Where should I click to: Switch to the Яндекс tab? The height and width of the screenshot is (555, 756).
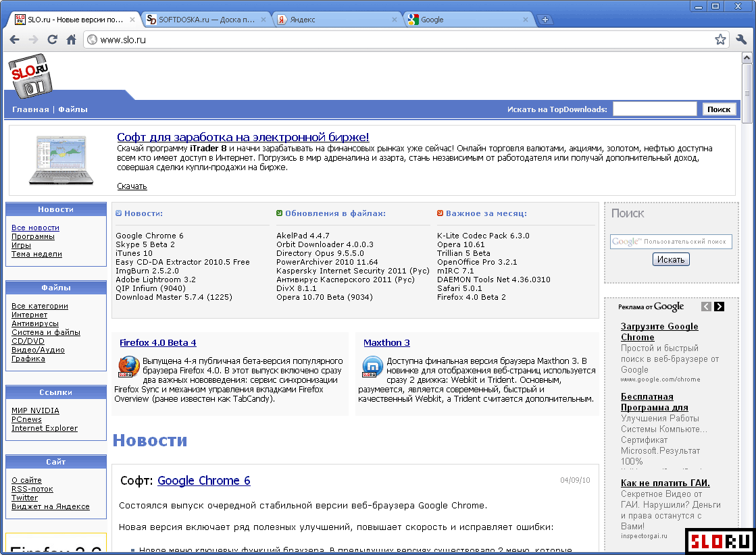click(336, 20)
